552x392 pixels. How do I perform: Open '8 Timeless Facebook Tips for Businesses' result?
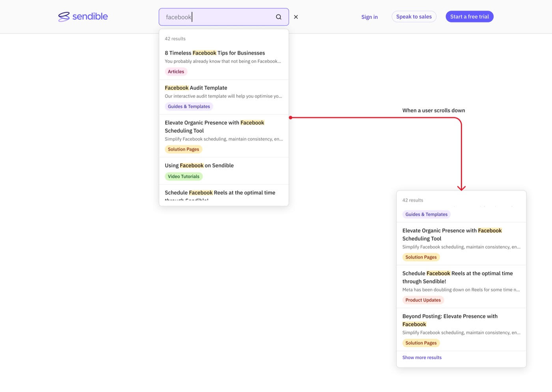click(215, 53)
